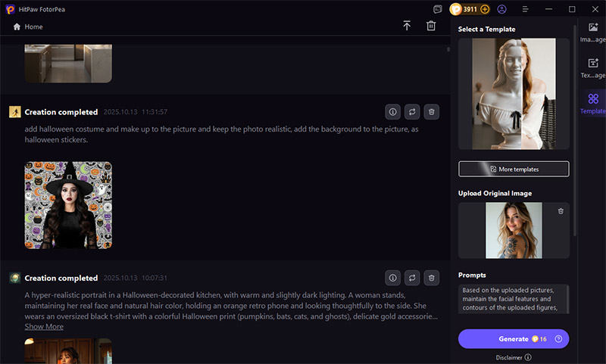Open the help icon on the Generate button
The height and width of the screenshot is (364, 606).
point(558,339)
